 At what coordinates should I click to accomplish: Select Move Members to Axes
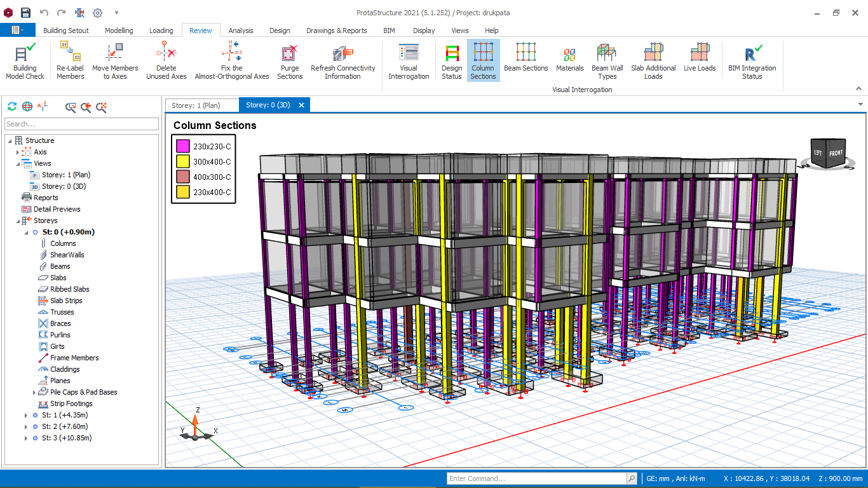tap(115, 62)
